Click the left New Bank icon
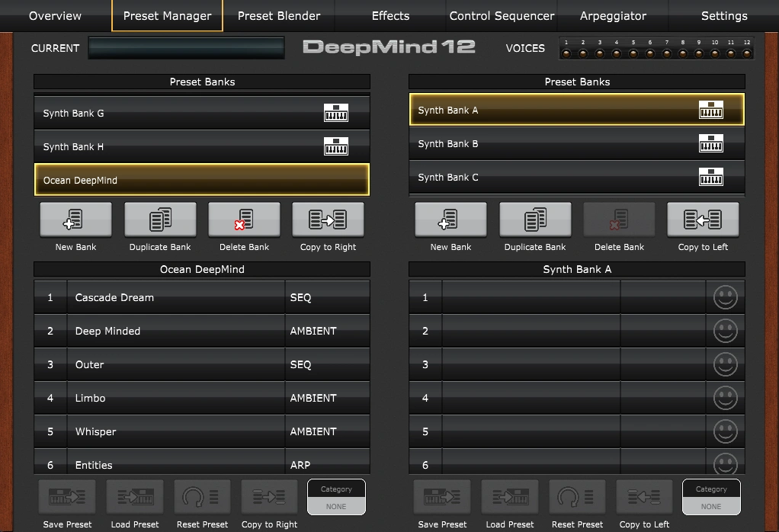 [75, 220]
